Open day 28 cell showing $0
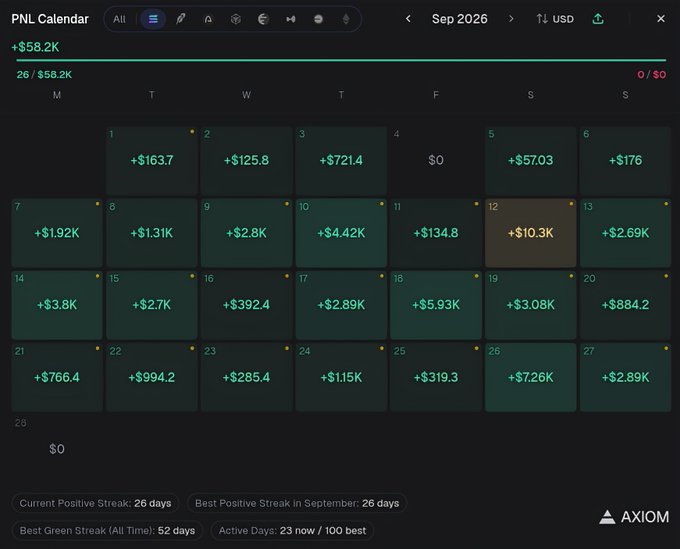 (x=57, y=449)
